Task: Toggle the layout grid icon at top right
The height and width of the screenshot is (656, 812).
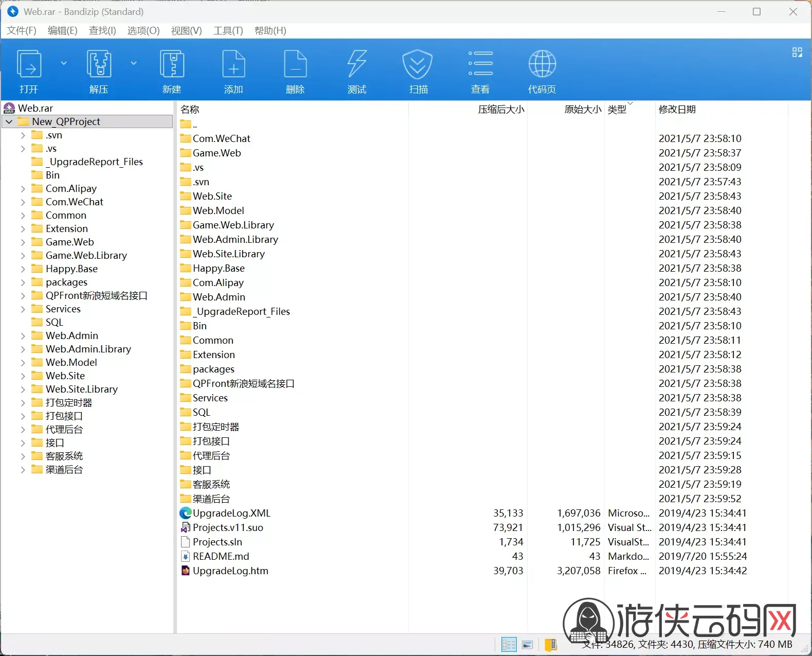Action: (797, 52)
